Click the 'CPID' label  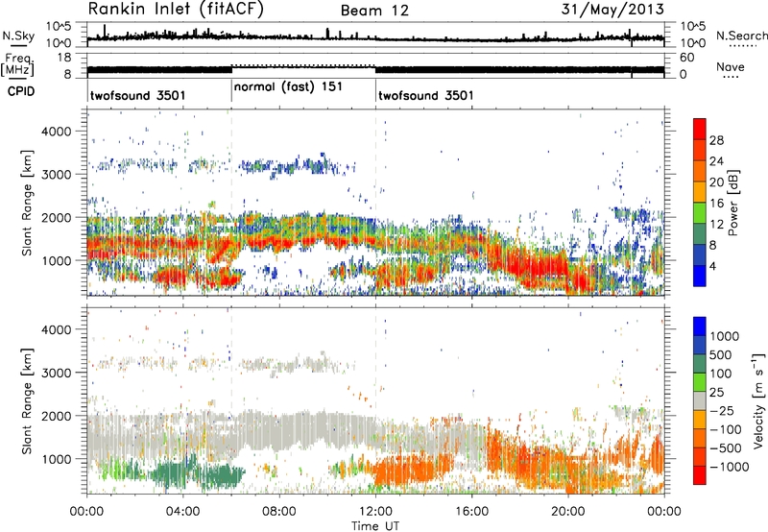pos(21,91)
